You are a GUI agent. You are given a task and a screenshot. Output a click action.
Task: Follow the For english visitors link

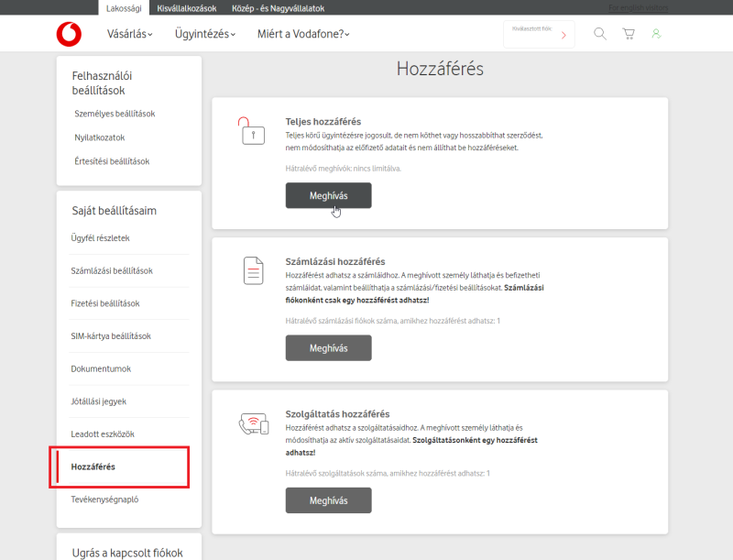pos(638,8)
